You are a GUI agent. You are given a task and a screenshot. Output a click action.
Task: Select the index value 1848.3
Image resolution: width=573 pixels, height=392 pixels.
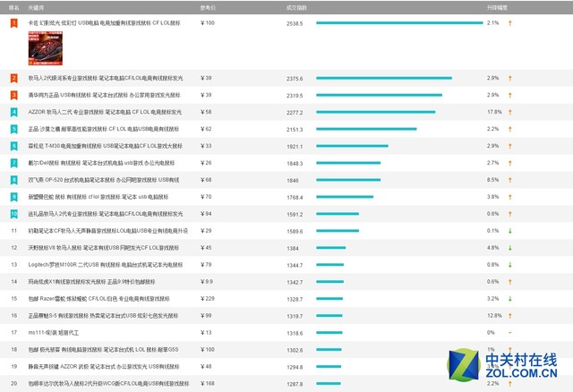(x=295, y=164)
